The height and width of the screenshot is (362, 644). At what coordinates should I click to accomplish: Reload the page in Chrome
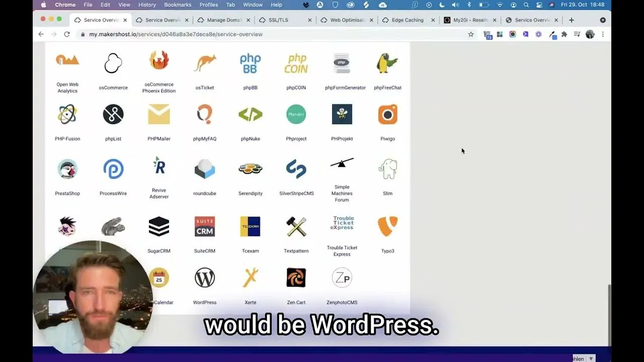tap(67, 34)
